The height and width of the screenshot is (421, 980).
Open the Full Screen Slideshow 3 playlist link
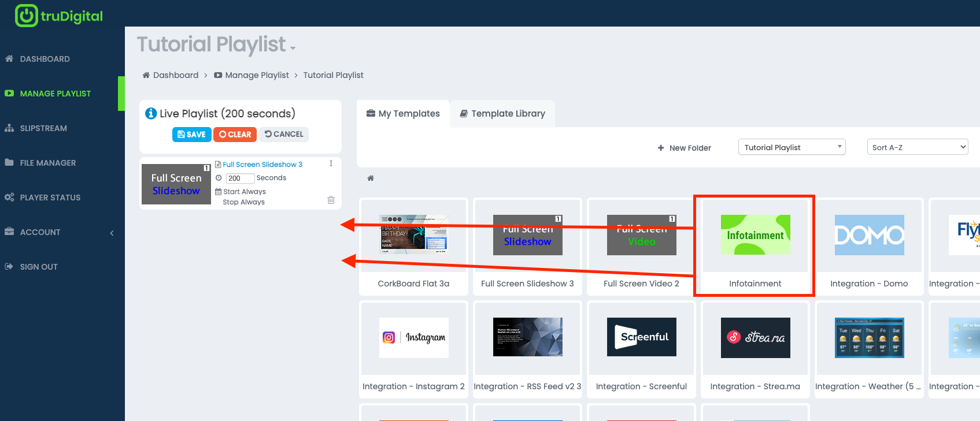(262, 165)
